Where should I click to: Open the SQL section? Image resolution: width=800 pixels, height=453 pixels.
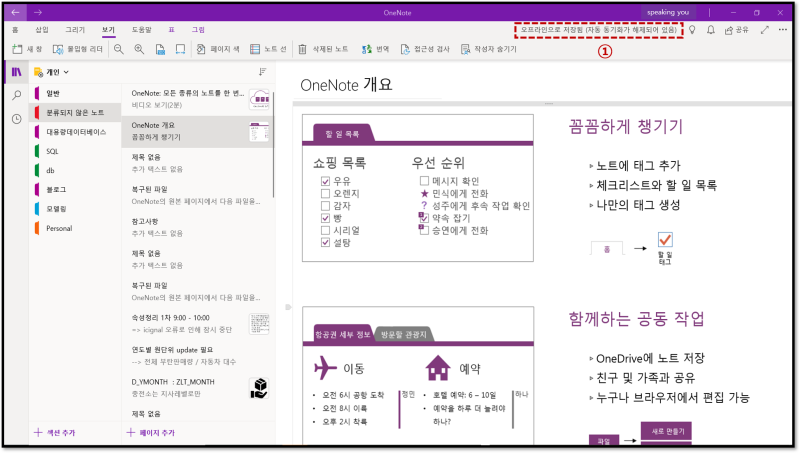[75, 151]
